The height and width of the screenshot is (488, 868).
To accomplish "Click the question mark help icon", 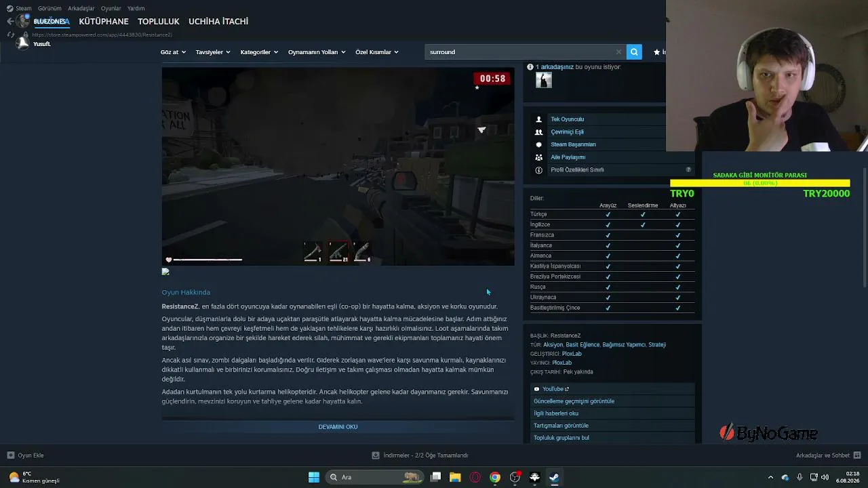I will [688, 170].
